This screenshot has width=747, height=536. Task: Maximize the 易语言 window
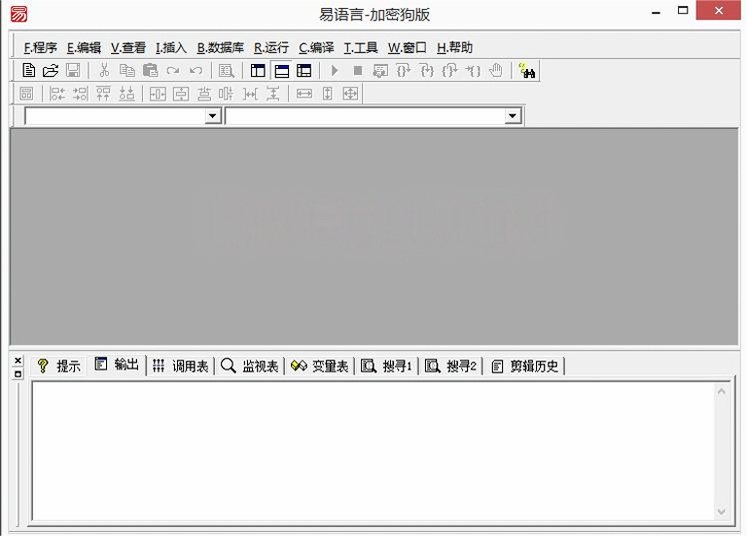683,10
